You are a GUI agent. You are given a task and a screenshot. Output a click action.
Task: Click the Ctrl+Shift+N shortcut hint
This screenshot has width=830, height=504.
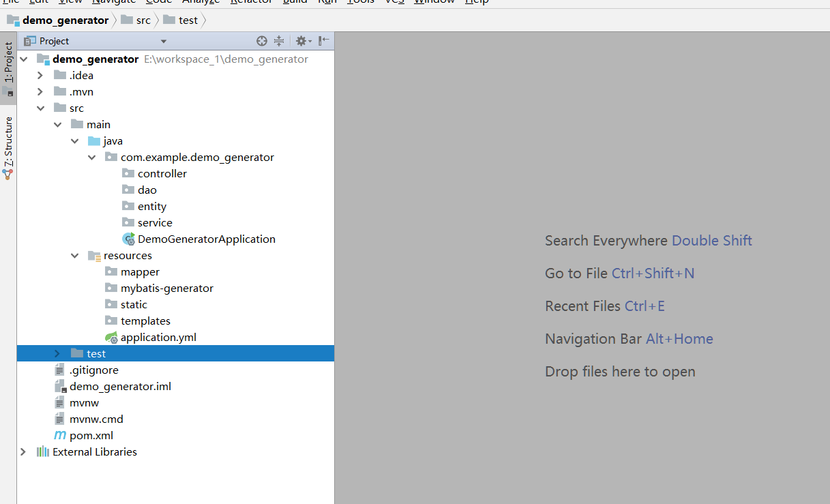[653, 273]
